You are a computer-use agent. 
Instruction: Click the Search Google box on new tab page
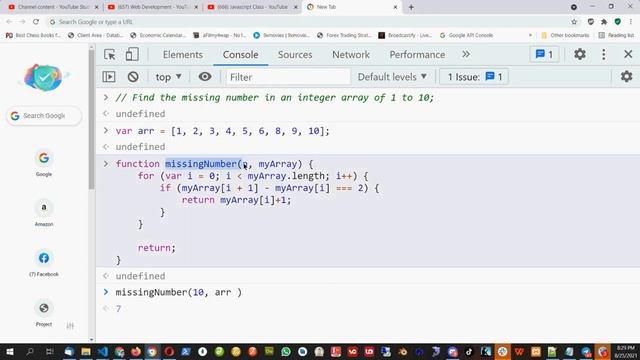(x=44, y=116)
